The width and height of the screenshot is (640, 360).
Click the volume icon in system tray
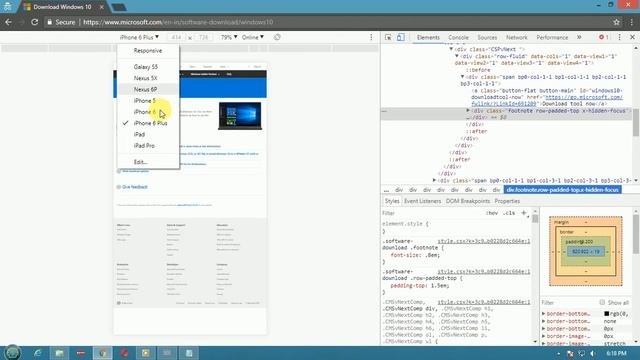point(593,353)
